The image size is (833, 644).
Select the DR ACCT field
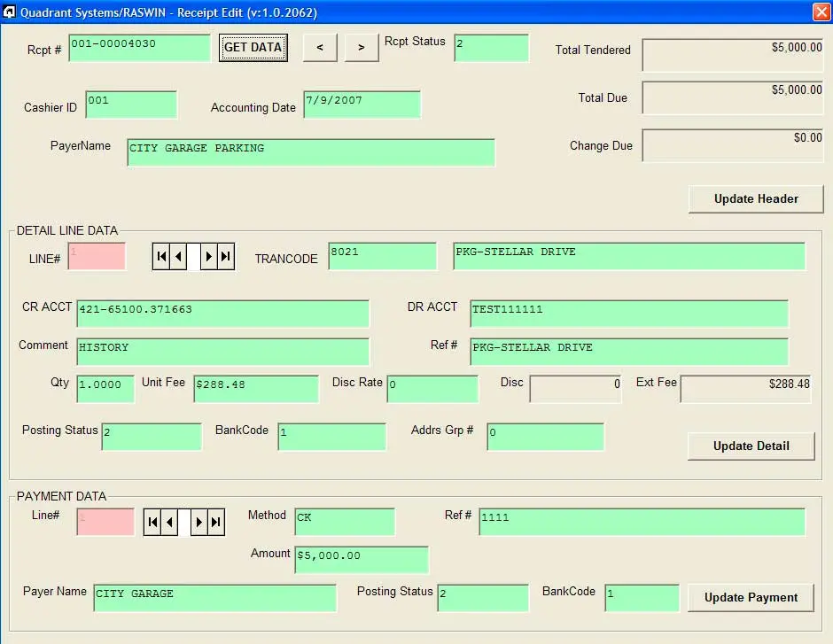pos(629,314)
